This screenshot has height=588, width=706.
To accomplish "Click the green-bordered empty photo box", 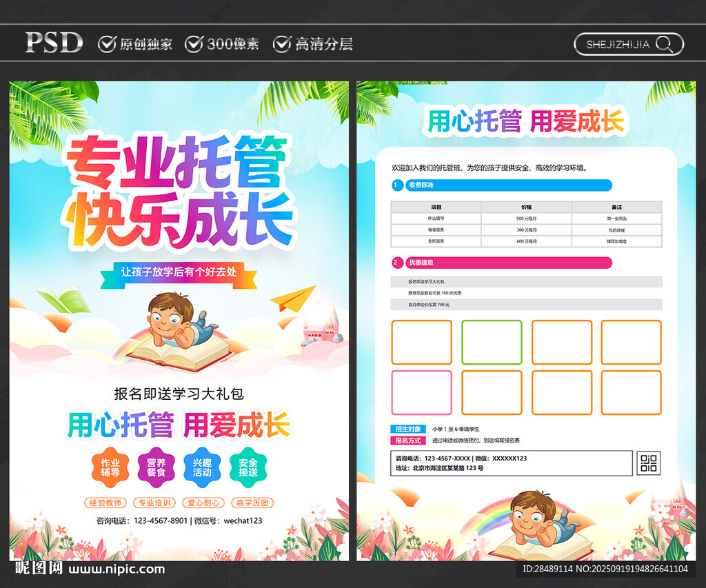I will 492,342.
